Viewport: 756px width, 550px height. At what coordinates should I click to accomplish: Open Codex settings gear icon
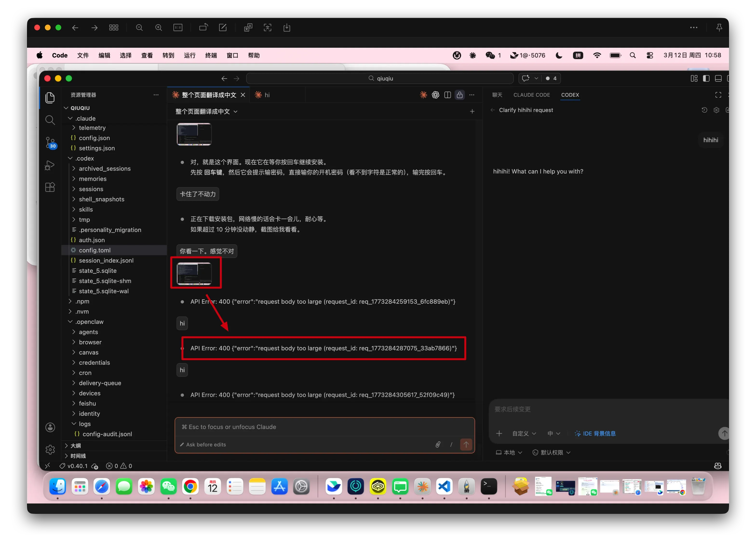click(x=716, y=110)
